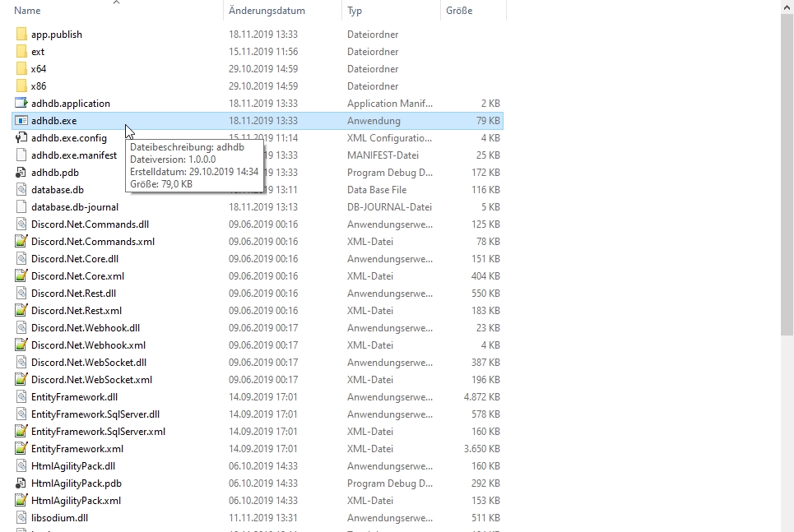The image size is (794, 532).
Task: Click the adhdb.exe.config file icon
Action: [x=21, y=137]
